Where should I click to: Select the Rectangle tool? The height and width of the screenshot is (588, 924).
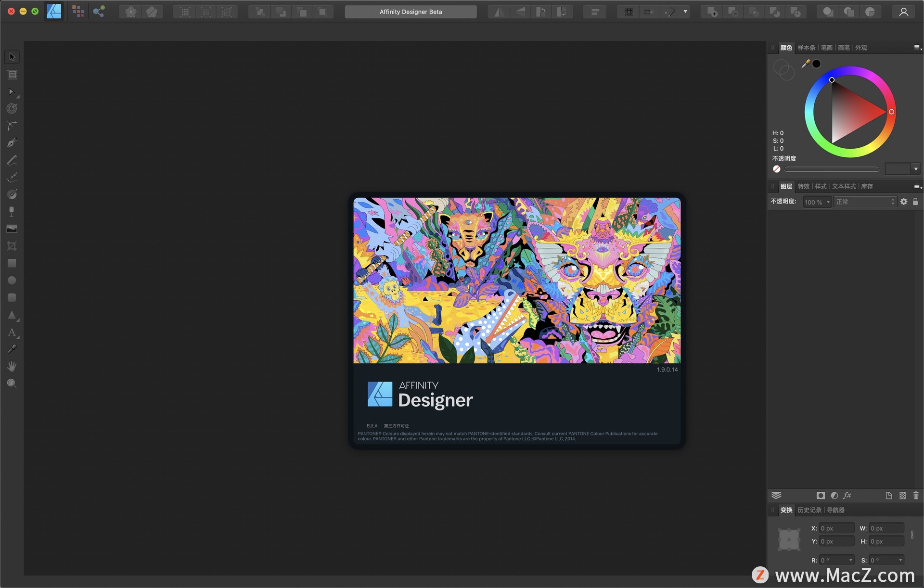(12, 263)
